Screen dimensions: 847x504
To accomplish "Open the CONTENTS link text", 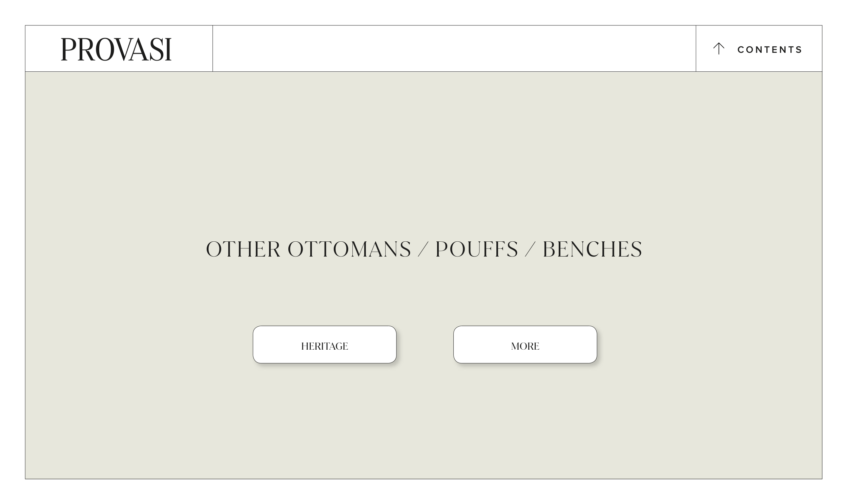I will tap(769, 49).
